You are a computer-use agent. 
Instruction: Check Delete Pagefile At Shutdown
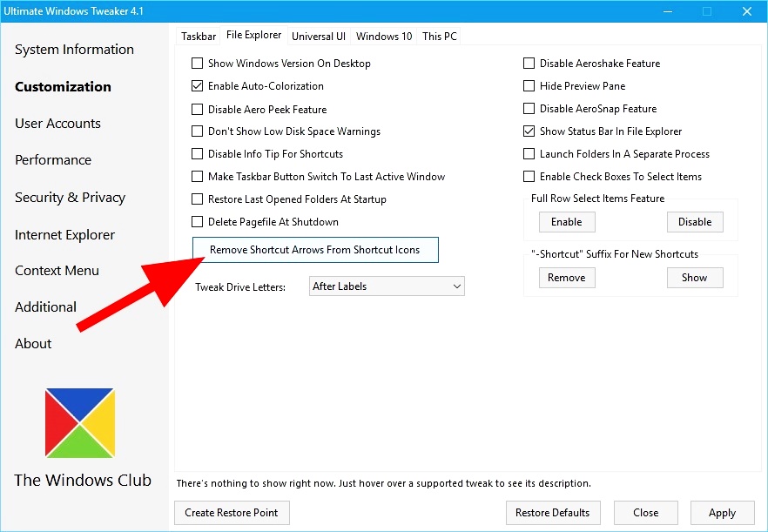point(197,221)
